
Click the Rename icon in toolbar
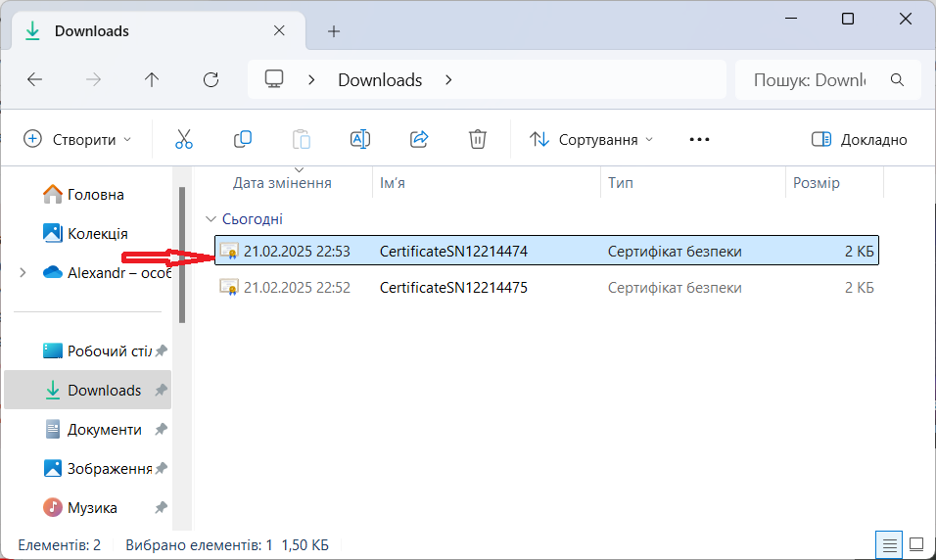pos(360,139)
